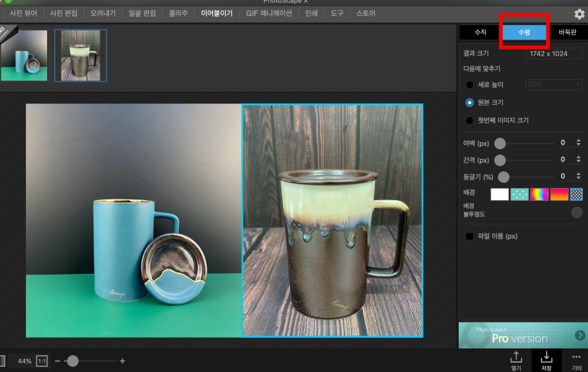Image resolution: width=588 pixels, height=372 pixels.
Task: Open the 사진 뷰어 tab
Action: click(x=24, y=14)
